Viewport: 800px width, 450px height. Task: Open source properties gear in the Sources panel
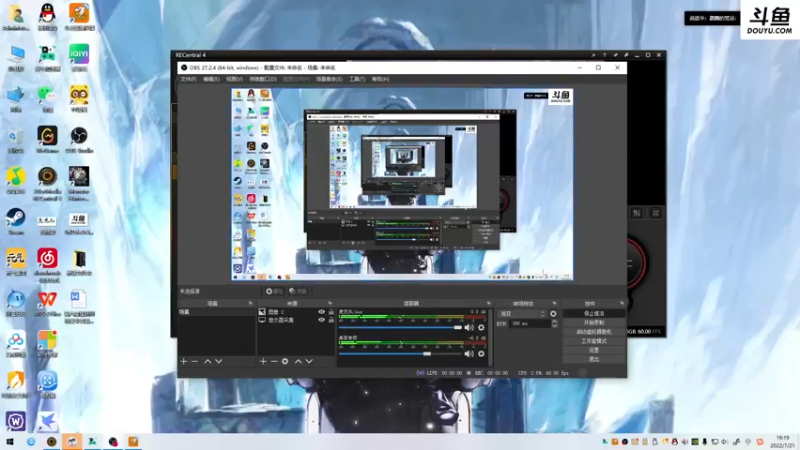point(285,361)
